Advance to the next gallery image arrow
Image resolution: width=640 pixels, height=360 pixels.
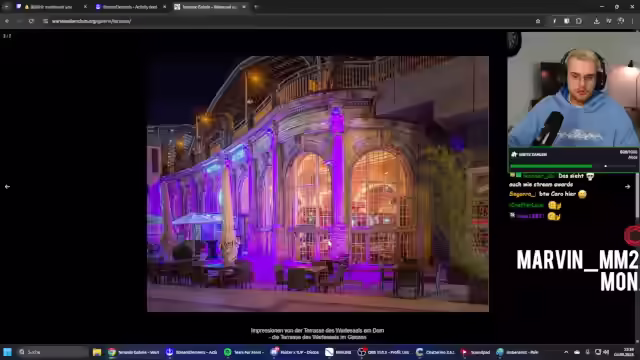coord(627,187)
